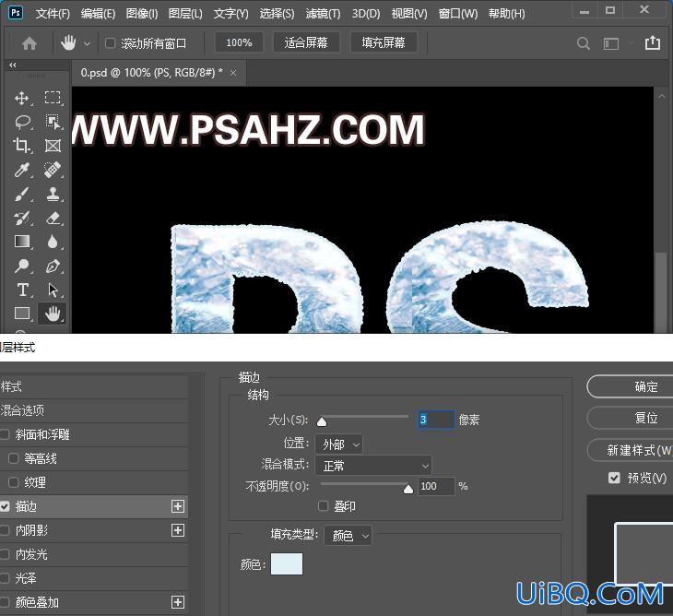The width and height of the screenshot is (673, 616).
Task: Select the Brush tool
Action: pyautogui.click(x=22, y=194)
